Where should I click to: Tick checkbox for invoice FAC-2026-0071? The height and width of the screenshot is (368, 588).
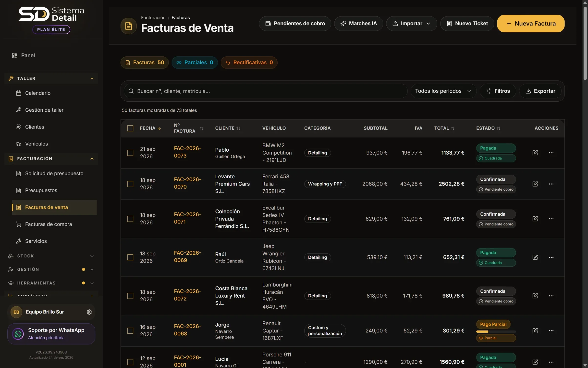130,219
